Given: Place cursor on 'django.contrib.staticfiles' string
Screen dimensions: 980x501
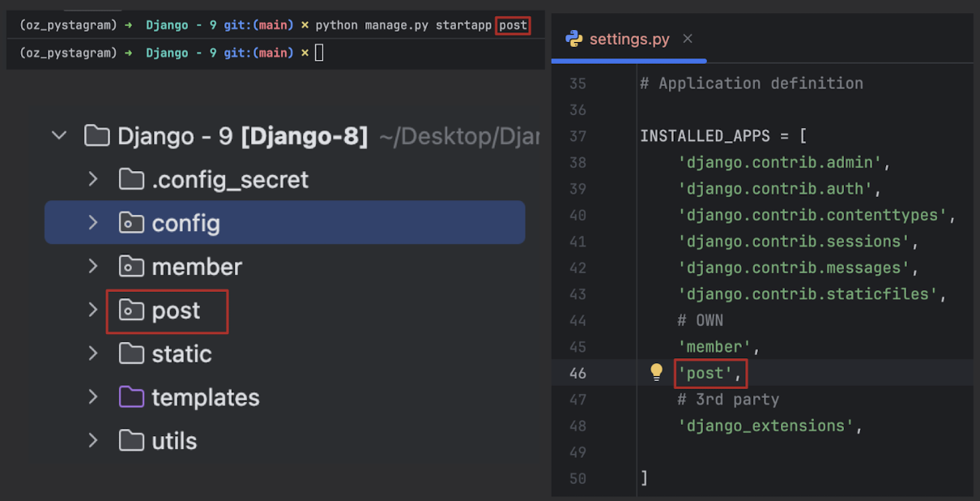Looking at the screenshot, I should tap(808, 294).
